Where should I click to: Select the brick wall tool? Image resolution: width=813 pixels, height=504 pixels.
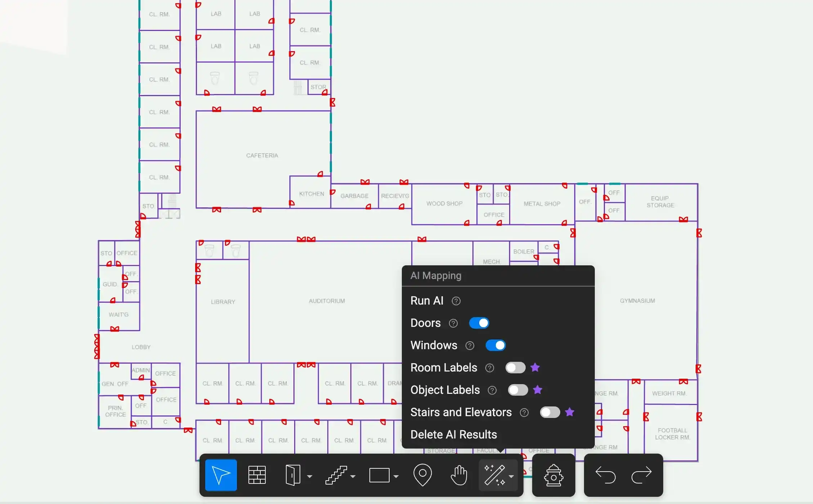coord(257,475)
